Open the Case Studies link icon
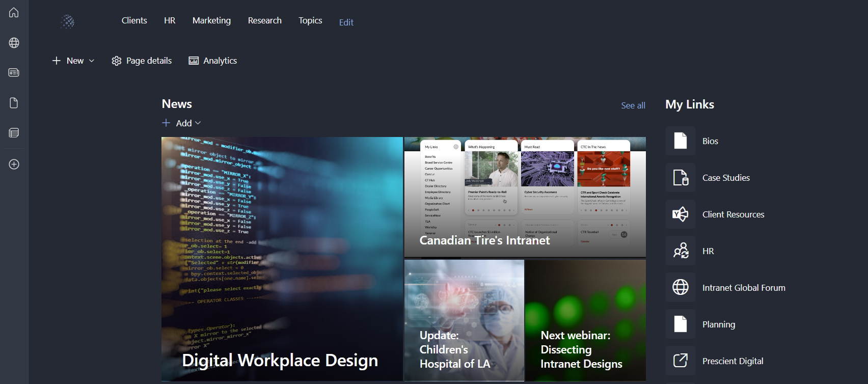This screenshot has height=384, width=868. [x=681, y=178]
